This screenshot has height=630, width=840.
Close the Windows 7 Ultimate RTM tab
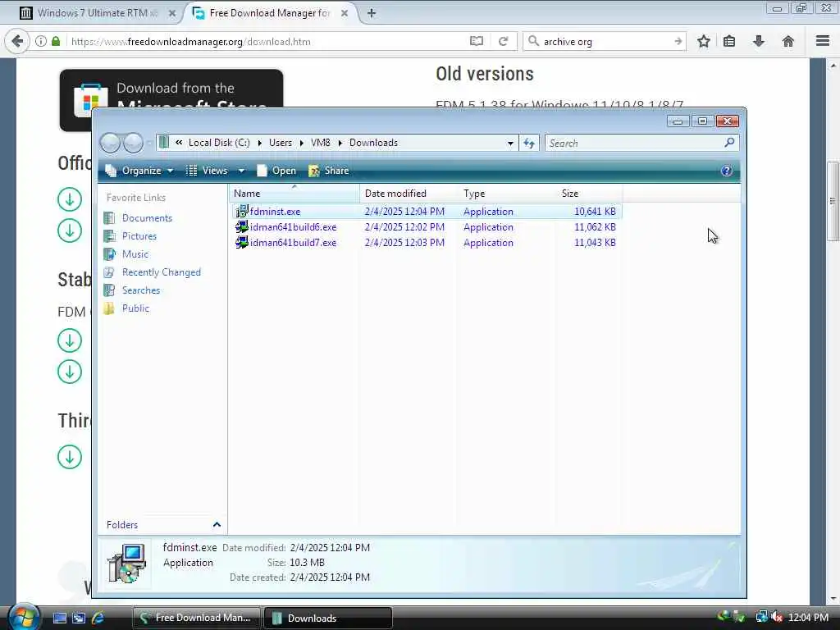point(172,13)
